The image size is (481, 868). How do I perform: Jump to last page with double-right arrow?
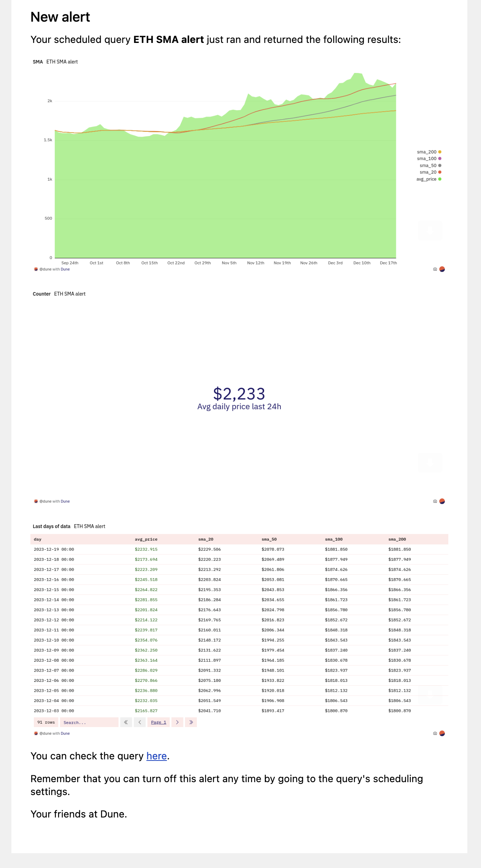(x=191, y=722)
